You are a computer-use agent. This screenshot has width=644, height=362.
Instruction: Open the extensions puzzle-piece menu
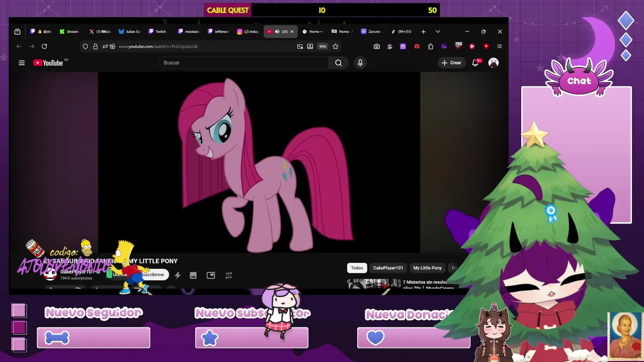[x=431, y=46]
